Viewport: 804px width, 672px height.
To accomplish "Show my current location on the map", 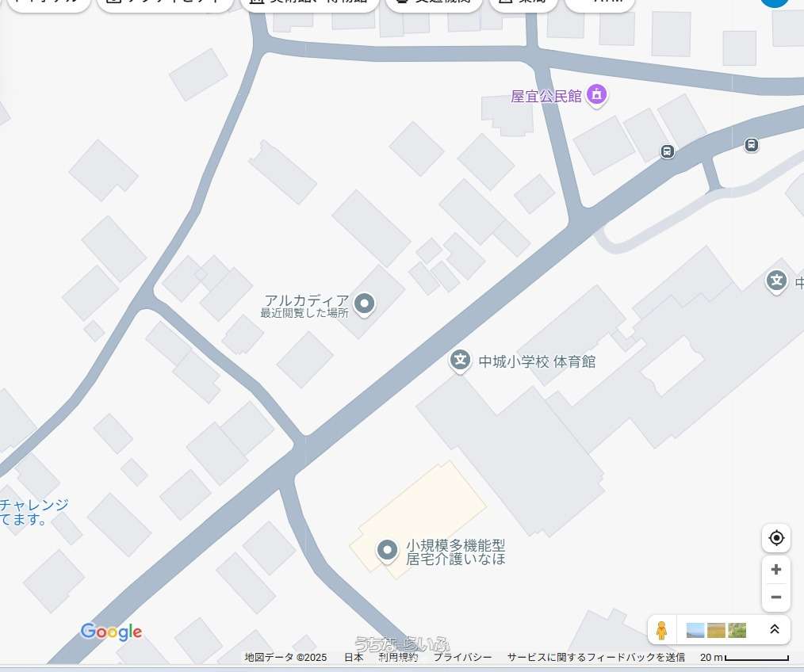I will (776, 538).
